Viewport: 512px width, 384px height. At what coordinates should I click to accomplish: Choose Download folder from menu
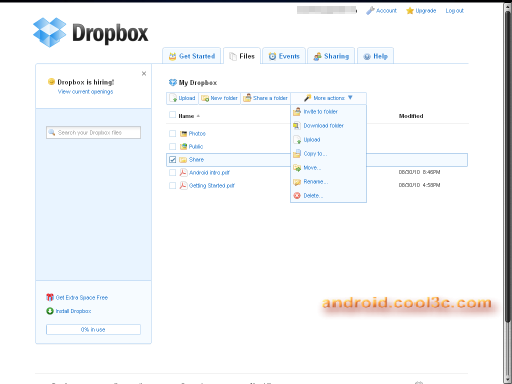[323, 126]
